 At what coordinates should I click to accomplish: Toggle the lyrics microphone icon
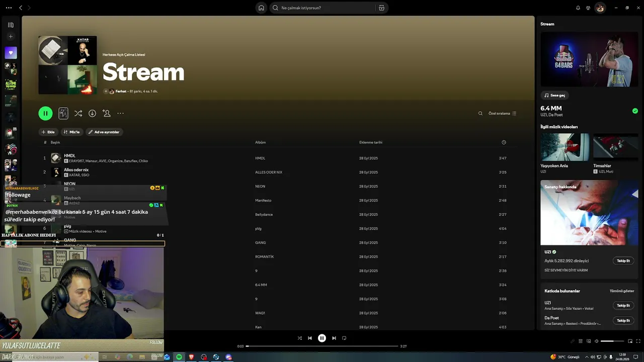tap(572, 341)
